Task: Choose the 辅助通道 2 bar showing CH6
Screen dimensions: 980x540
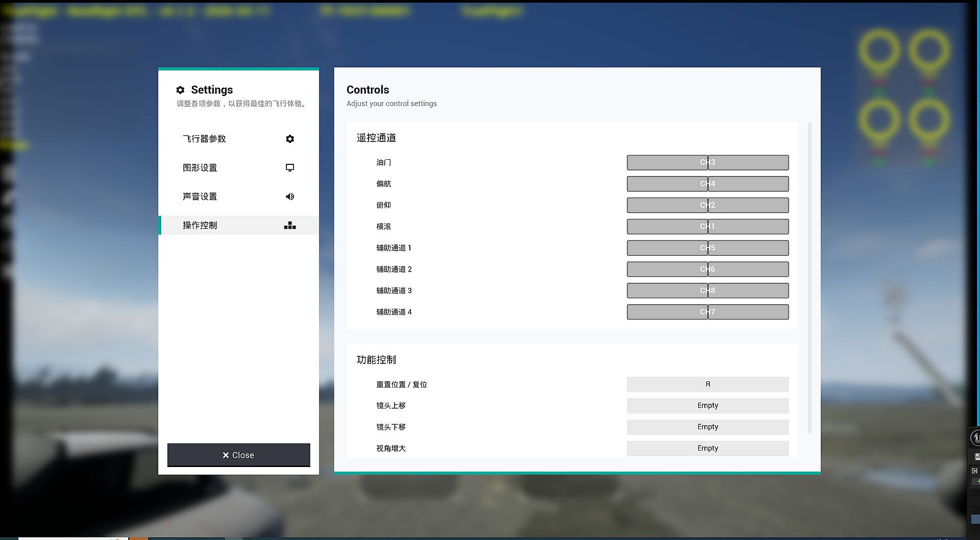Action: click(x=707, y=269)
